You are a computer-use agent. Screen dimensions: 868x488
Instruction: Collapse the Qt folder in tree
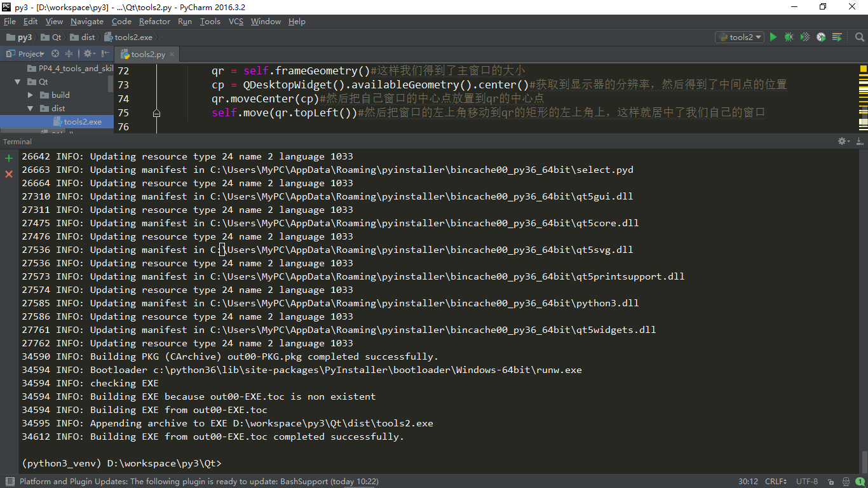17,82
